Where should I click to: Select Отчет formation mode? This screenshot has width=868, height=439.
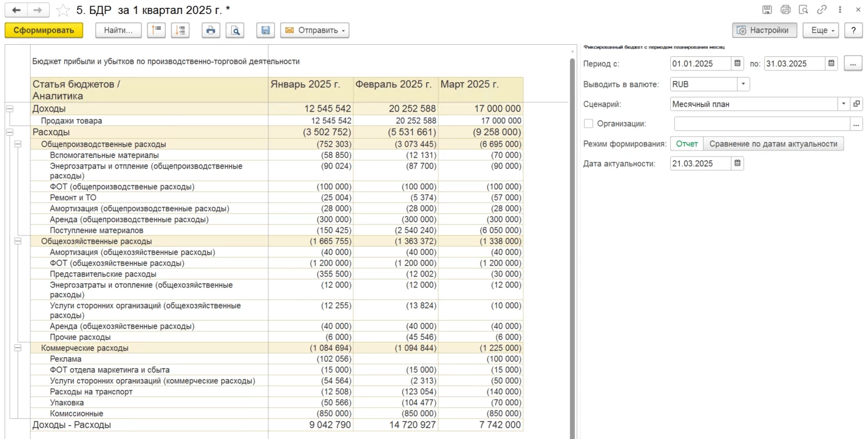[687, 144]
